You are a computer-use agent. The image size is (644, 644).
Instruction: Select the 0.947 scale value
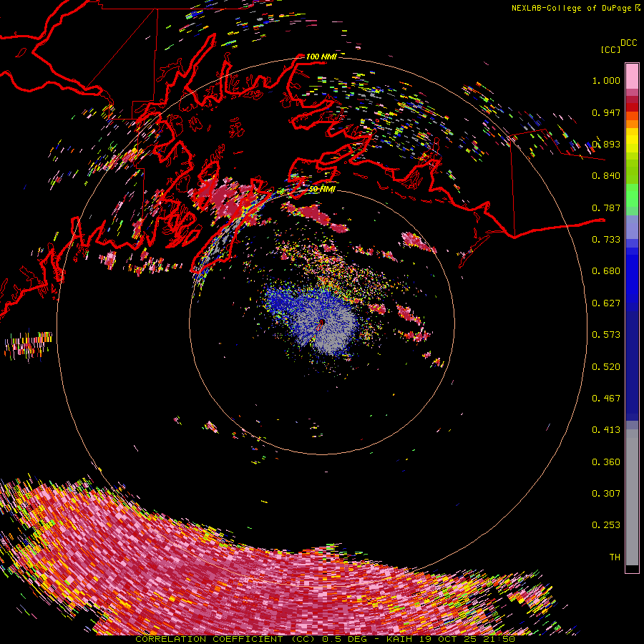[606, 112]
